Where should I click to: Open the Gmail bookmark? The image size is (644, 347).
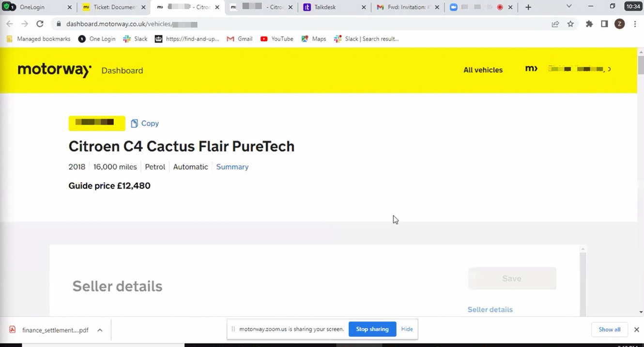coord(240,39)
